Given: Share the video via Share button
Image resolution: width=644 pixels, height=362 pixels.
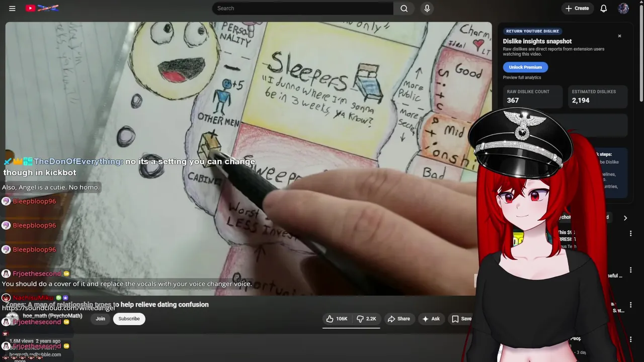Looking at the screenshot, I should tap(398, 319).
